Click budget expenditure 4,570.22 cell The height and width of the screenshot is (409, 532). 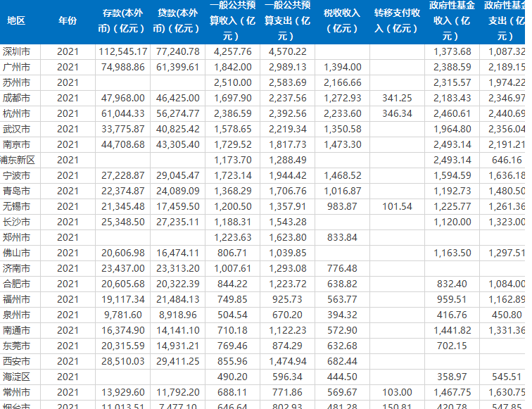click(288, 51)
